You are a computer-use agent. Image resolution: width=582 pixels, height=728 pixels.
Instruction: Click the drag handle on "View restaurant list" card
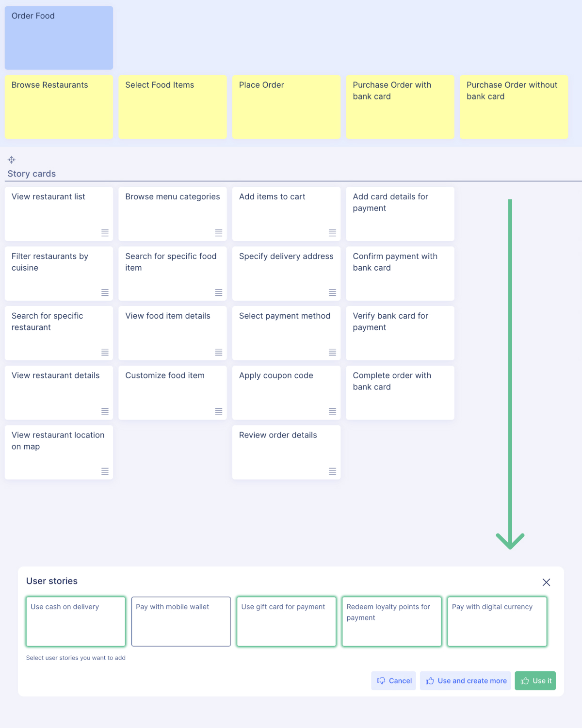[x=105, y=233]
